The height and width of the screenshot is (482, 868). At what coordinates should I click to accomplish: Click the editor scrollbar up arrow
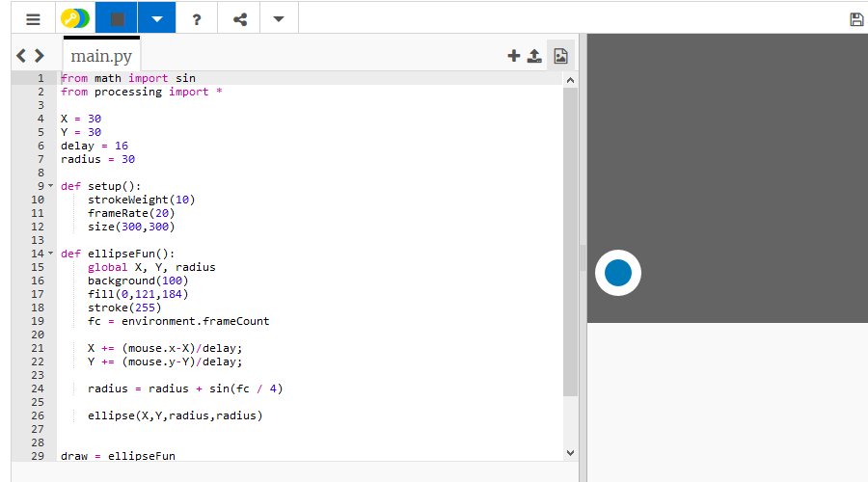[570, 80]
